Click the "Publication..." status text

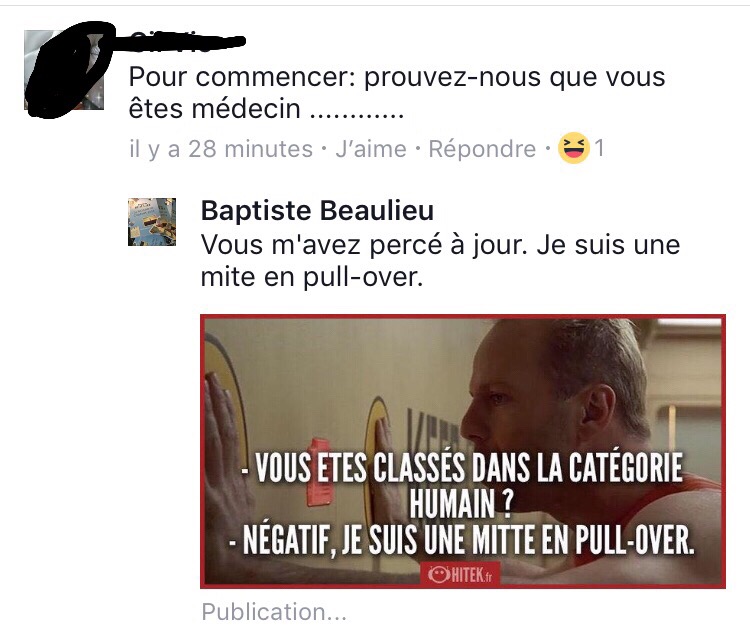coord(274,612)
